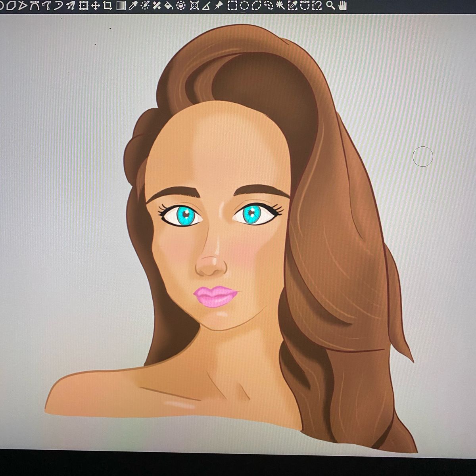
Task: Select the Freehand Path tool
Action: pyautogui.click(x=47, y=6)
